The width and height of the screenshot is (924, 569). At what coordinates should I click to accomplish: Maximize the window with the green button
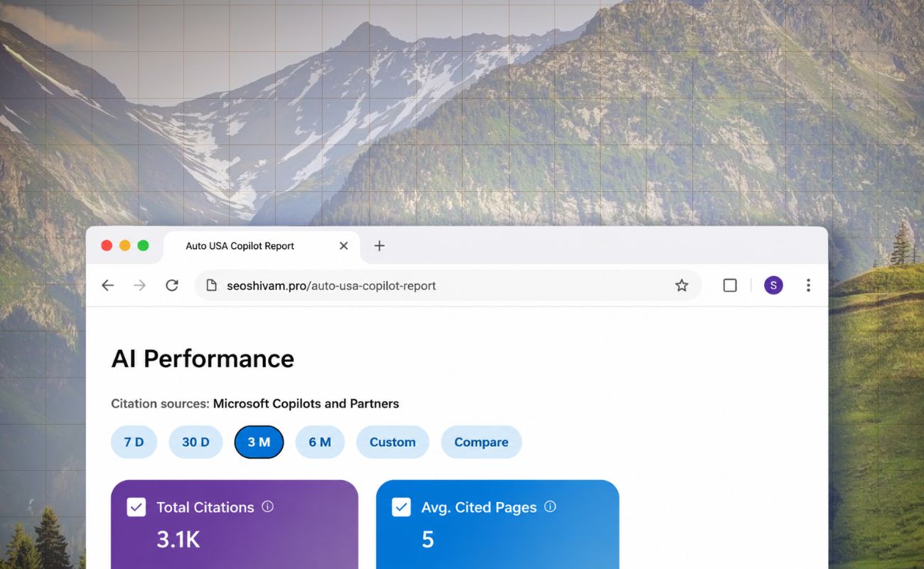click(x=143, y=245)
